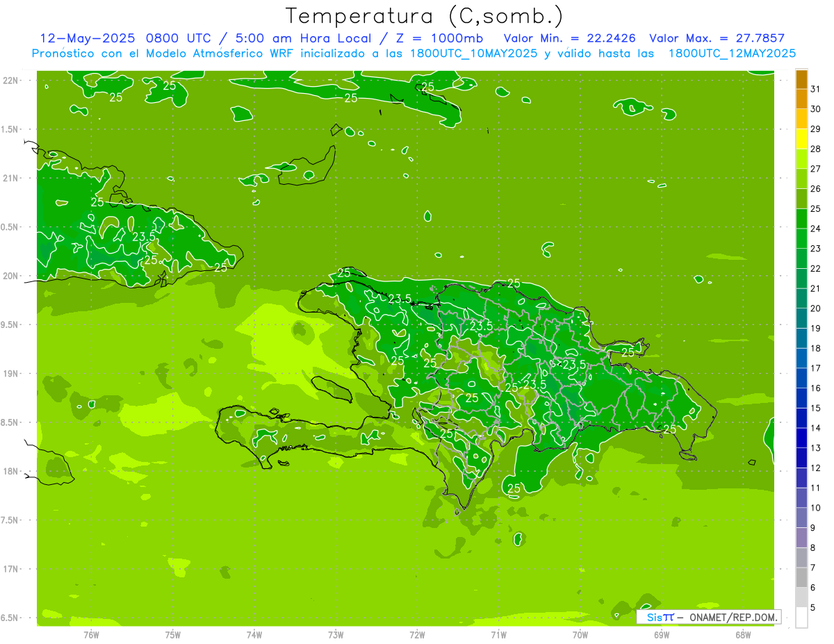The image size is (834, 644).
Task: Click the longitude axis label '68W'
Action: tap(743, 634)
